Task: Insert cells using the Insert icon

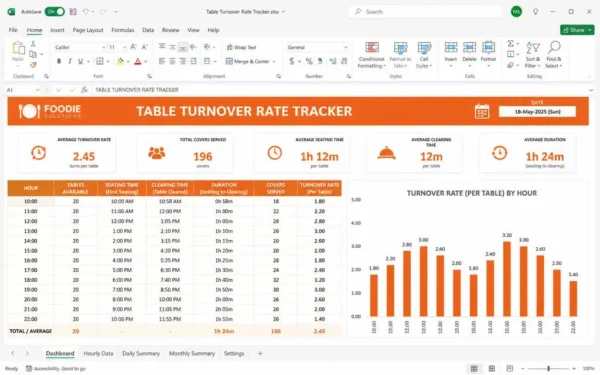Action: pos(451,48)
